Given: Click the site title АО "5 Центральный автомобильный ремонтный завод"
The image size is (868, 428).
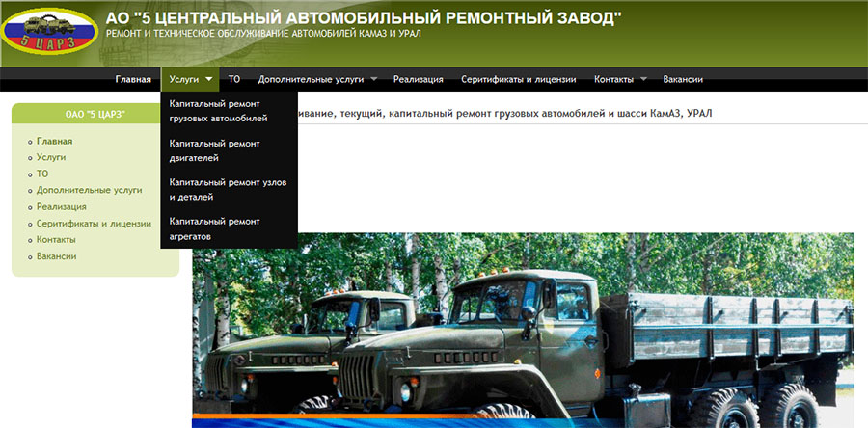Looking at the screenshot, I should [364, 17].
